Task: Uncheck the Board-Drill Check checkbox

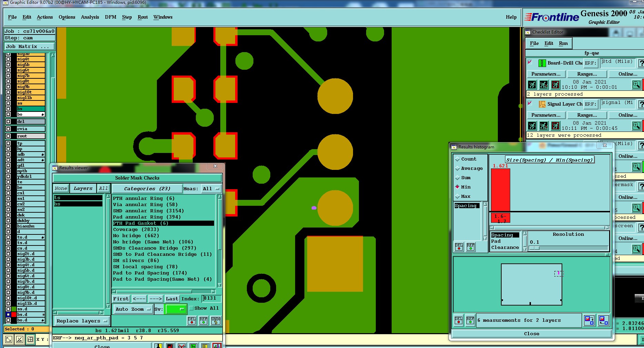Action: (530, 62)
